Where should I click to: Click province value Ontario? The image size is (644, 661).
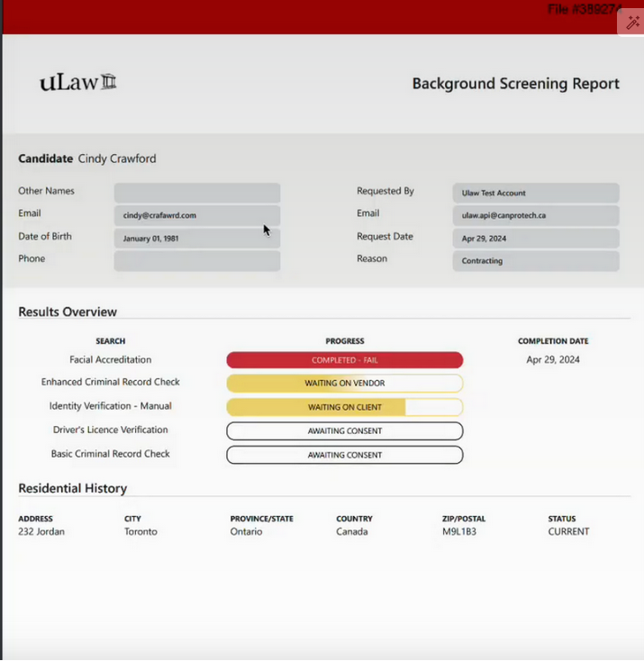click(x=246, y=531)
